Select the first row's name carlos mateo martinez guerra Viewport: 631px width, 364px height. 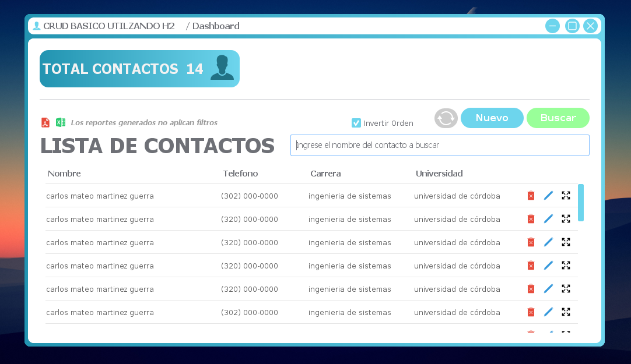click(100, 196)
